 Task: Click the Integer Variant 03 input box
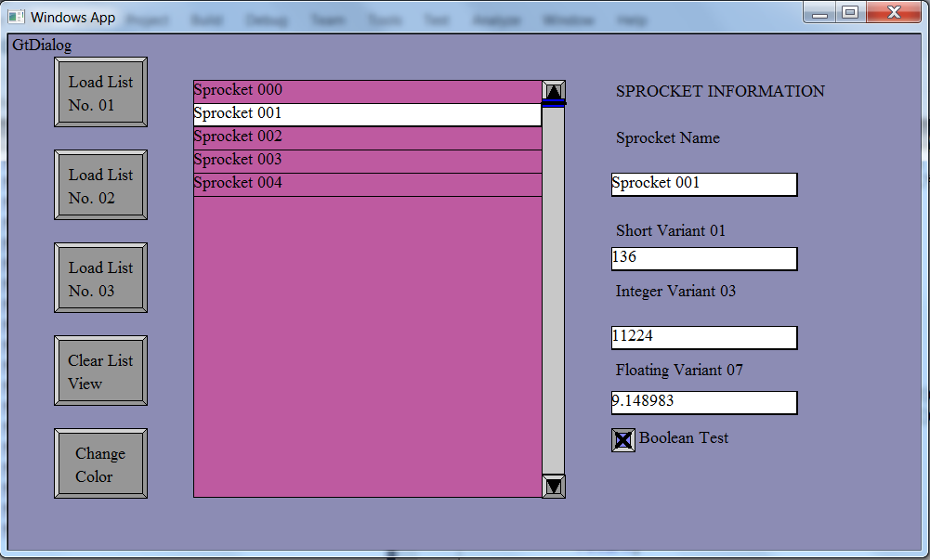coord(703,337)
